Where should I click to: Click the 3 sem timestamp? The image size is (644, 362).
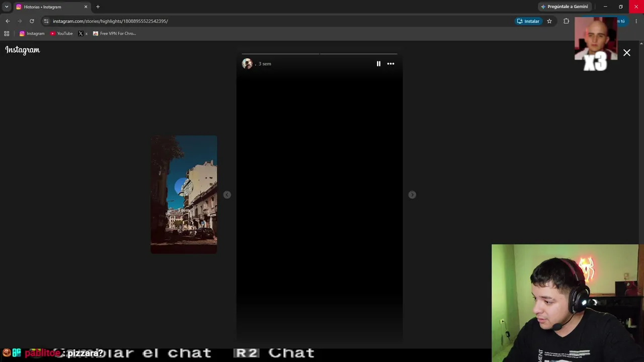point(265,64)
